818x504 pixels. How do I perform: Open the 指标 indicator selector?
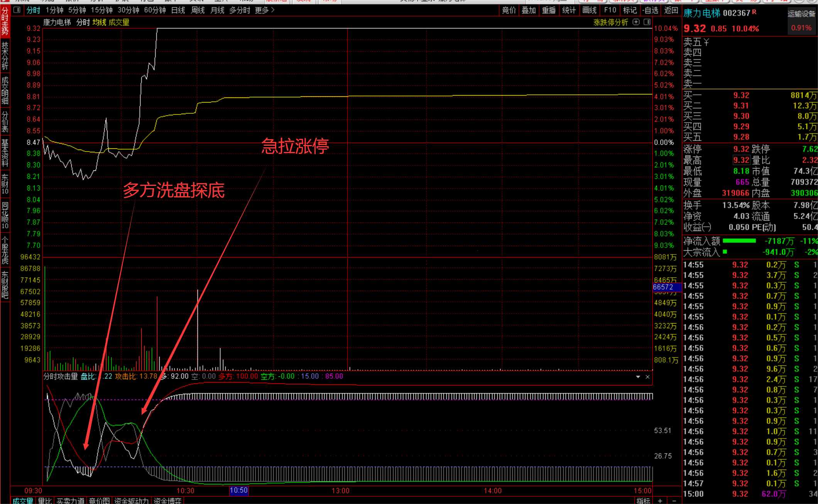coord(643,501)
